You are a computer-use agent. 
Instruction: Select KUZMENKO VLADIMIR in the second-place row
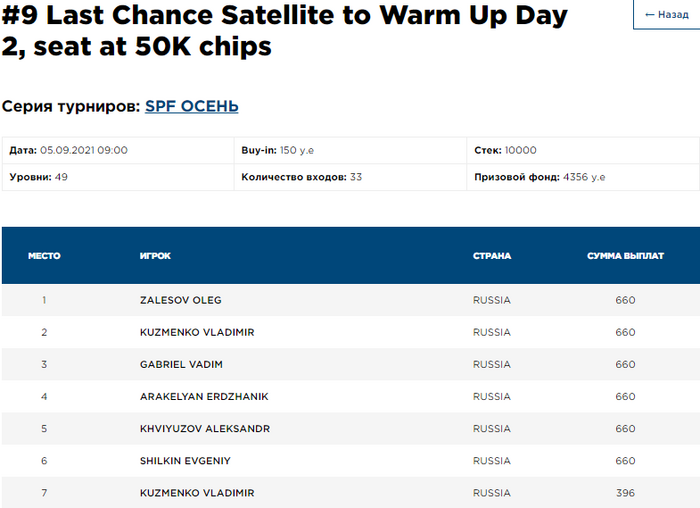[197, 332]
